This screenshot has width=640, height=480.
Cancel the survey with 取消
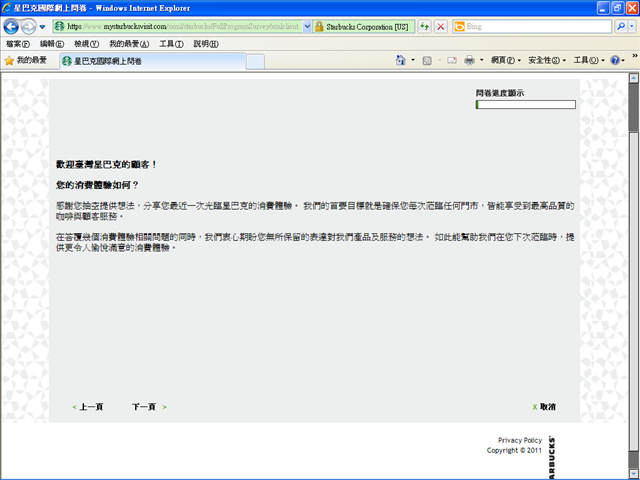coord(544,407)
